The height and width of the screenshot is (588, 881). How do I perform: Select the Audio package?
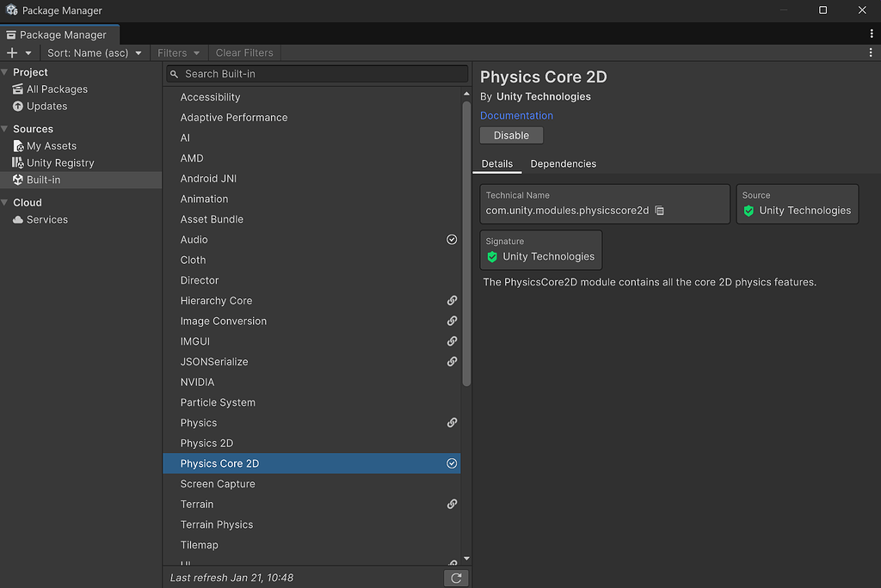(x=311, y=240)
